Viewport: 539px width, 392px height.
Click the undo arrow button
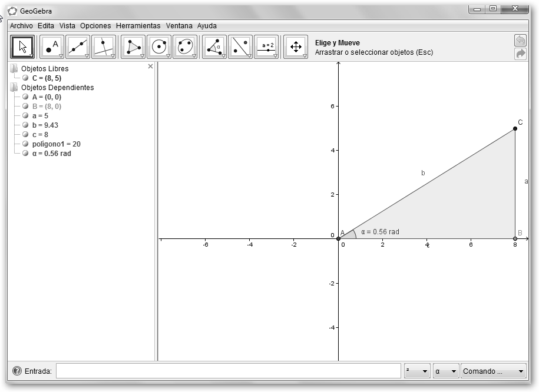click(520, 41)
